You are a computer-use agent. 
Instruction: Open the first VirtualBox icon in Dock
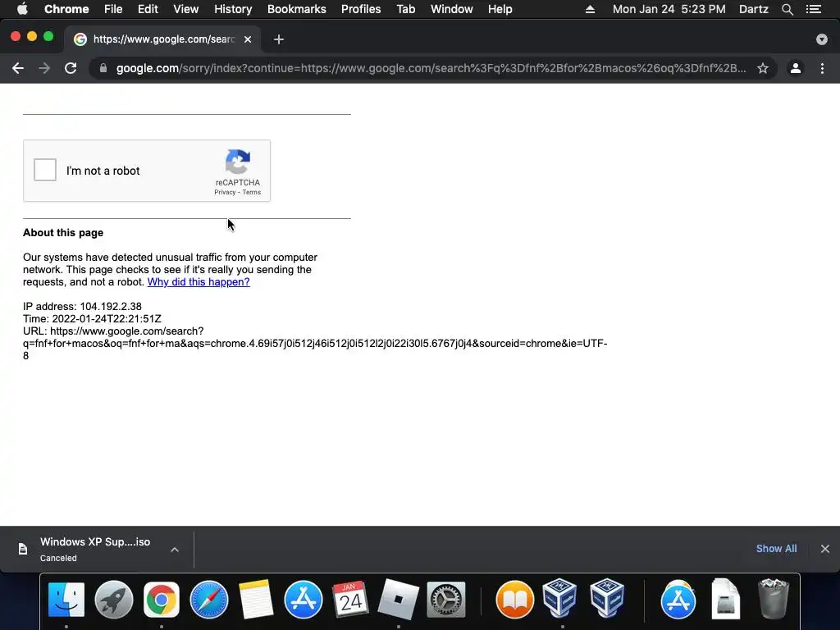tap(559, 598)
